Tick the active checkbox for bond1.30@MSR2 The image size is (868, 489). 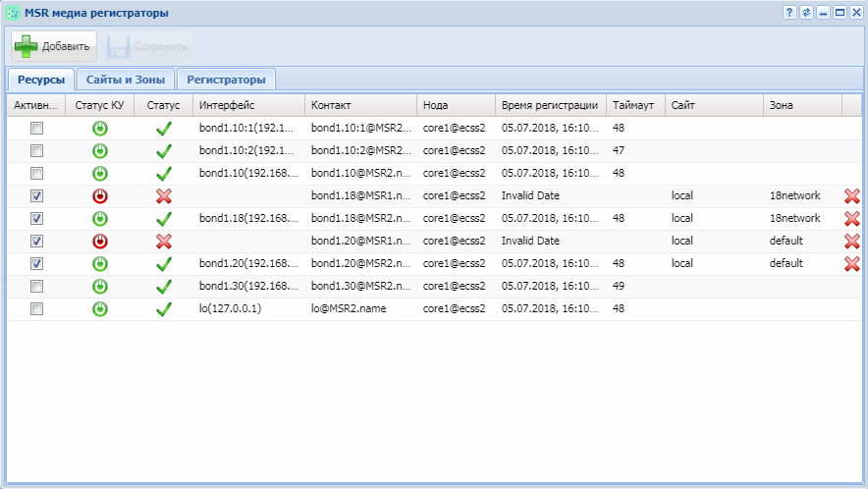(36, 286)
